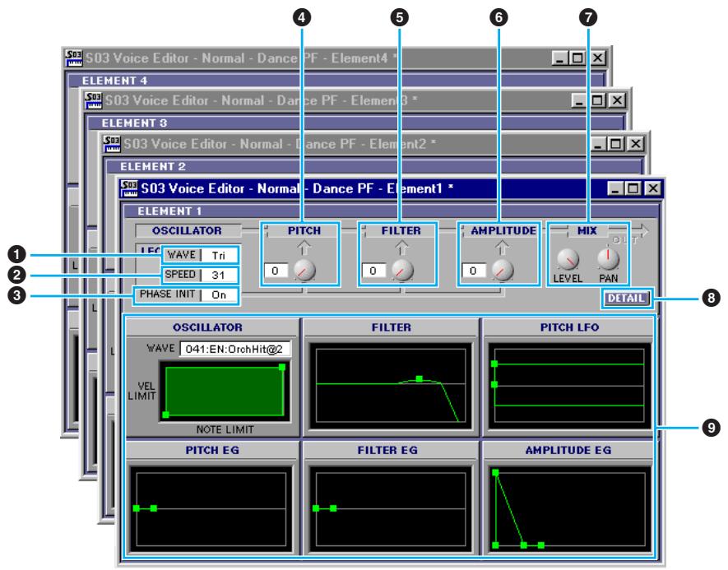Click the upward arrow in the FILTER block
The height and width of the screenshot is (570, 728).
(401, 248)
